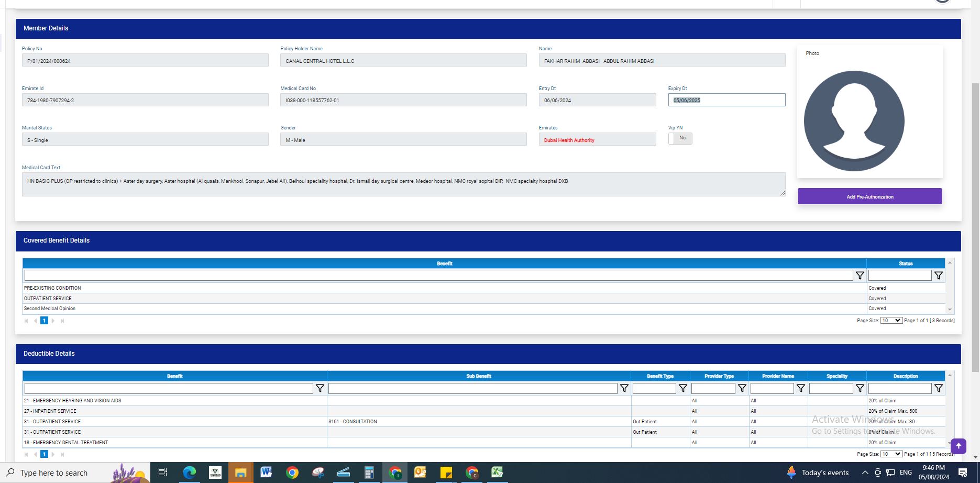Image resolution: width=980 pixels, height=483 pixels.
Task: Click the Sub Benefit filter text box
Action: (x=472, y=389)
